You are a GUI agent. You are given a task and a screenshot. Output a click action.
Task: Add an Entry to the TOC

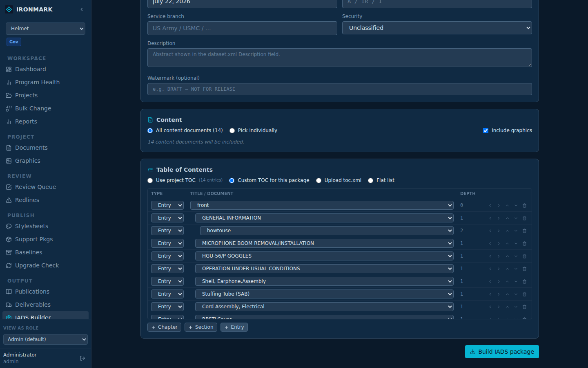pyautogui.click(x=234, y=327)
